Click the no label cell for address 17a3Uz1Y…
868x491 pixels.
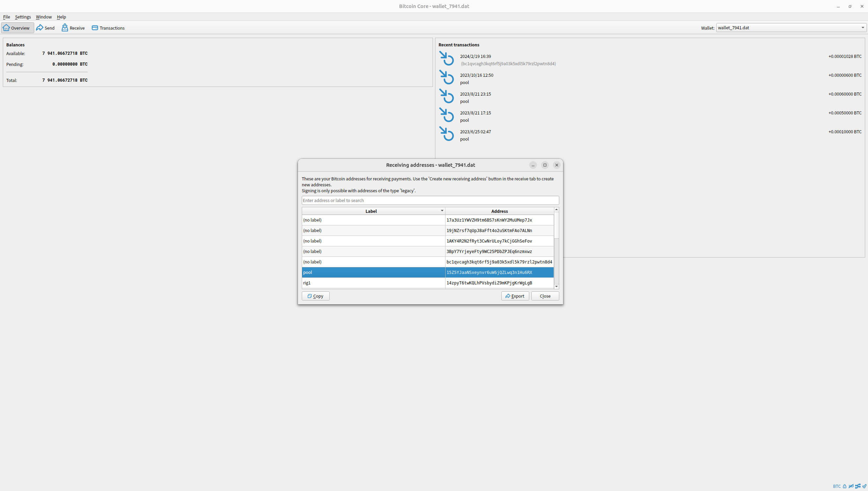pyautogui.click(x=373, y=220)
